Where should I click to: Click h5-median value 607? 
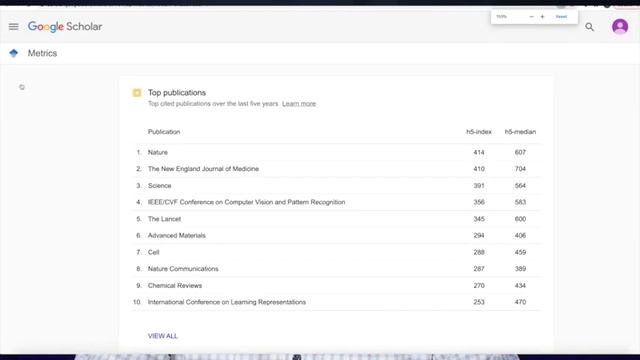520,152
